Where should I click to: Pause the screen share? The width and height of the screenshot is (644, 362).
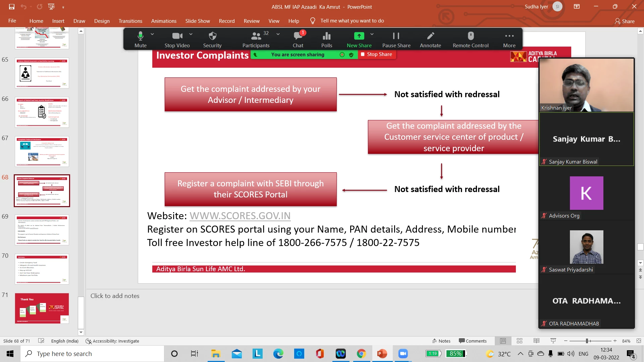tap(396, 39)
